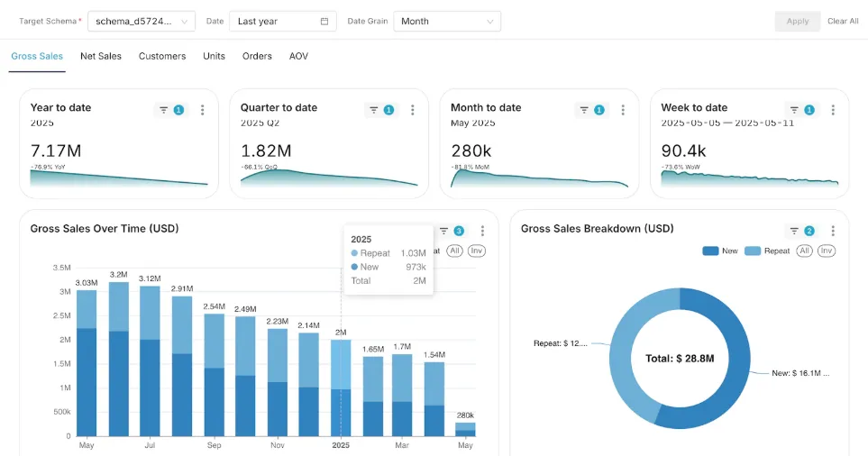Click the 280k month to date value
The image size is (868, 456).
(x=471, y=150)
